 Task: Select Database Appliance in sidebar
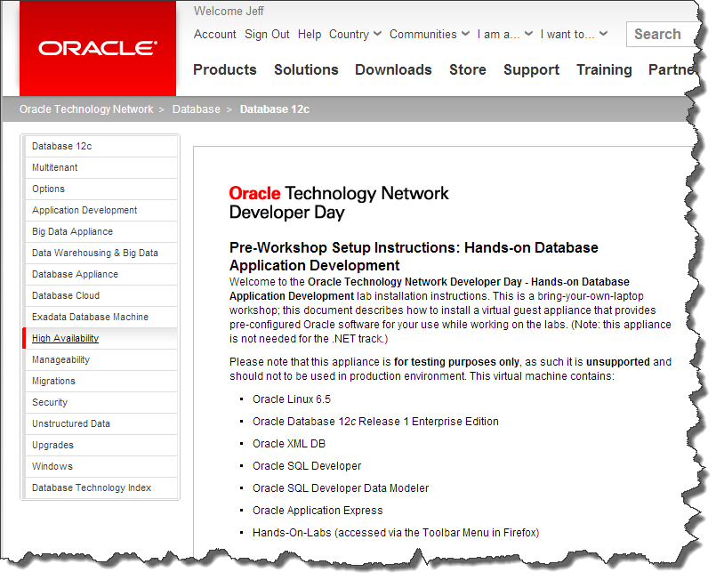[x=101, y=274]
